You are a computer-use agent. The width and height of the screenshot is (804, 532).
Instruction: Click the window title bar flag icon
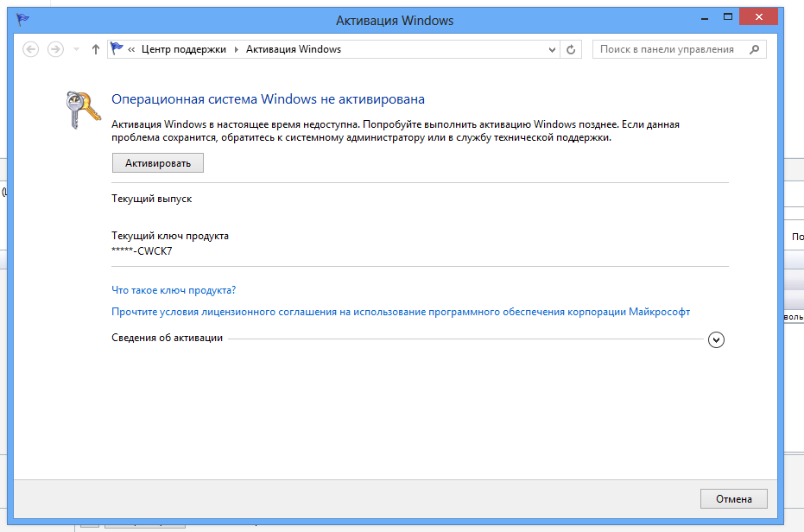[x=23, y=19]
